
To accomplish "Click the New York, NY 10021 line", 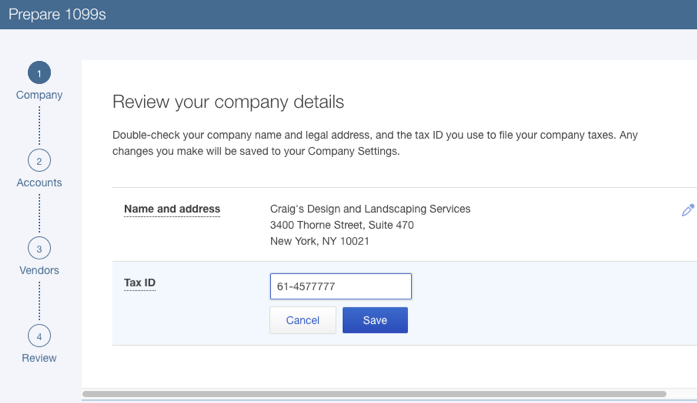I will 320,241.
